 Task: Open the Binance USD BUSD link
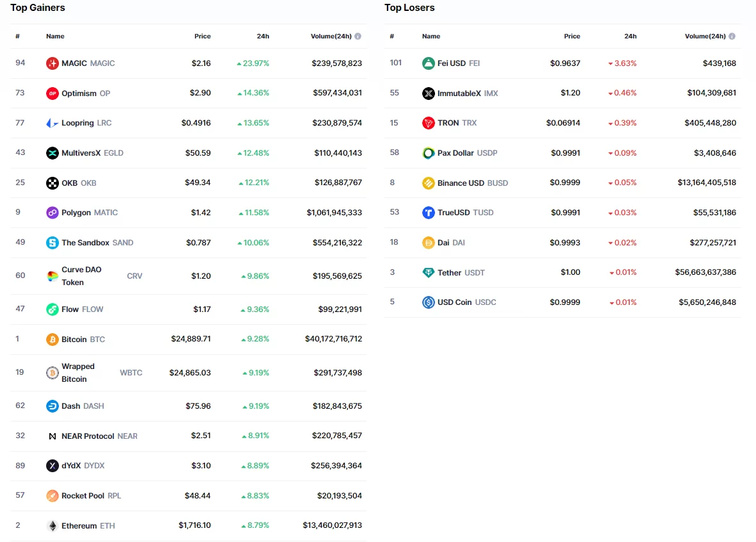(472, 183)
